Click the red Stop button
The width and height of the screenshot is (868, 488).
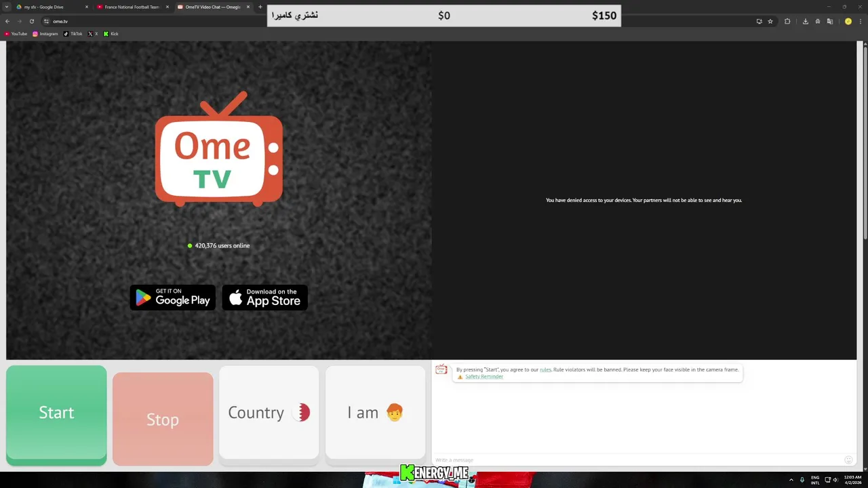(x=163, y=419)
